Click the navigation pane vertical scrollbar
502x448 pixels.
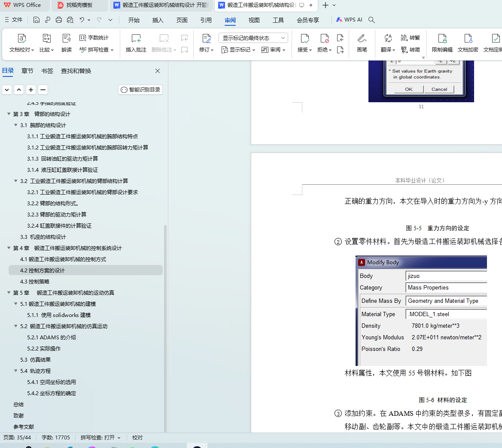pos(165,328)
